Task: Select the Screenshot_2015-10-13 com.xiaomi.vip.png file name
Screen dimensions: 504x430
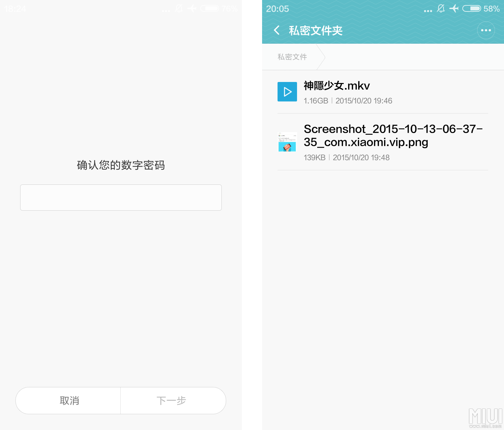Action: click(x=393, y=135)
